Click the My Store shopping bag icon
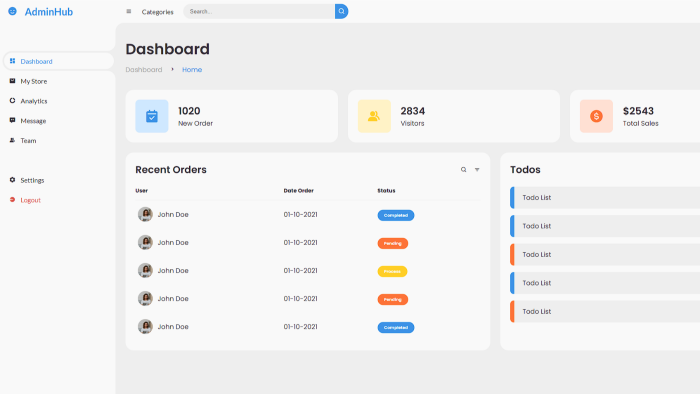The height and width of the screenshot is (394, 700). tap(12, 81)
